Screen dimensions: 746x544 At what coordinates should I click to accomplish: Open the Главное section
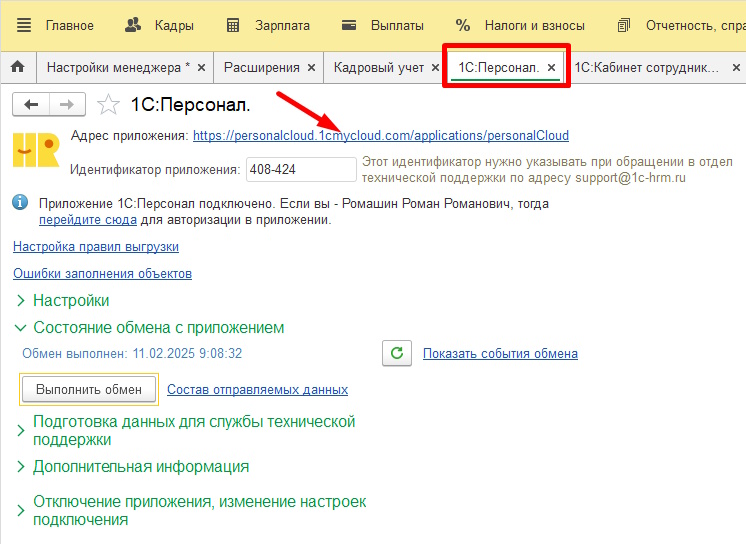69,25
